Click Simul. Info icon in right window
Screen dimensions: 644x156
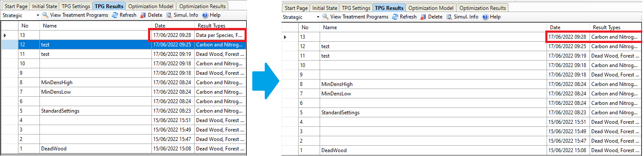point(449,17)
